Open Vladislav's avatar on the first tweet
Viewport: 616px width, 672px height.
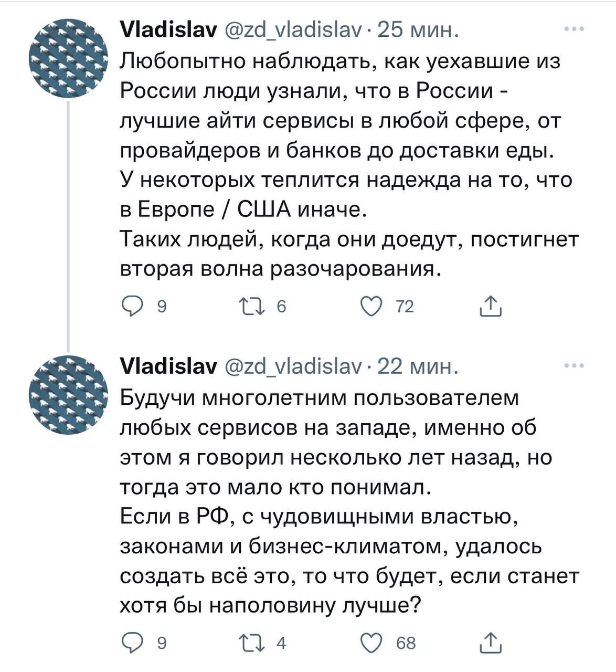tap(68, 60)
